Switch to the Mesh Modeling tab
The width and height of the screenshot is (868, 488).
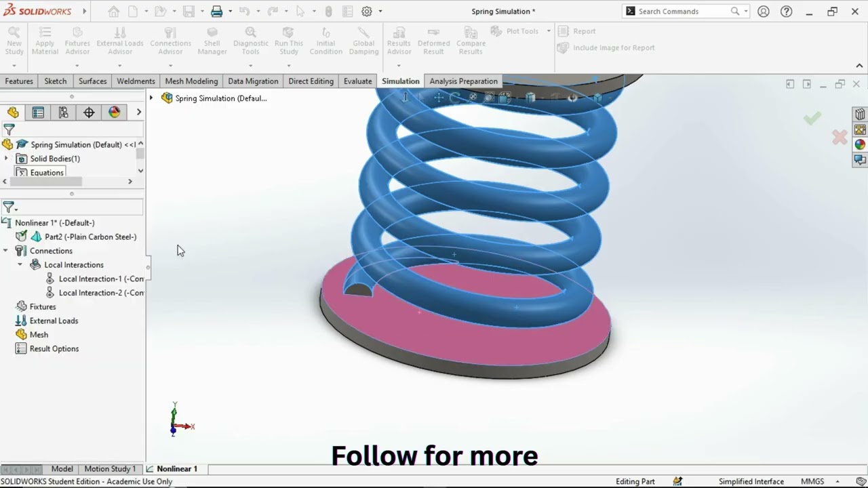coord(191,81)
